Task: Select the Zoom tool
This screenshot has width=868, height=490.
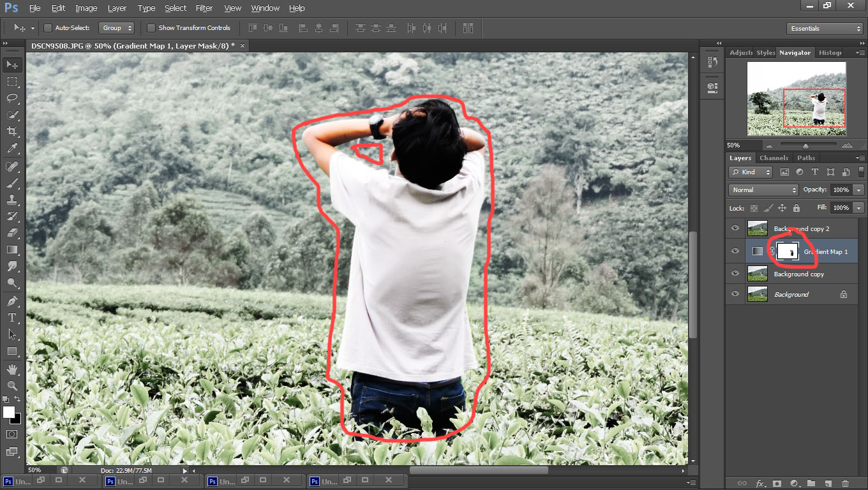Action: 11,385
